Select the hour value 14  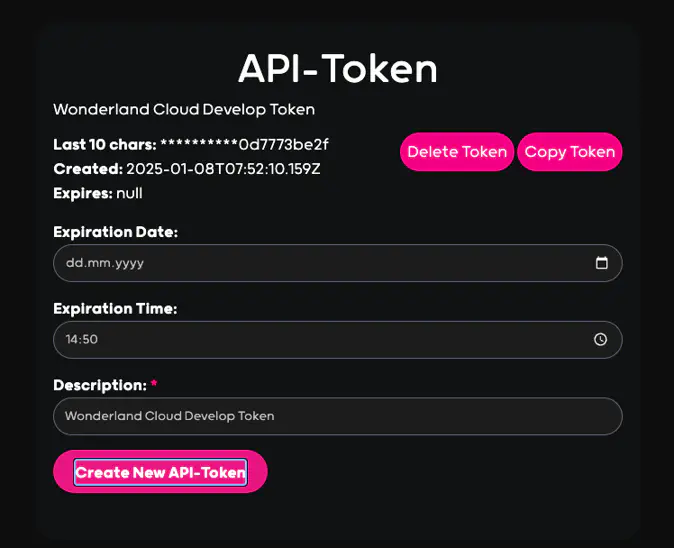click(x=72, y=339)
